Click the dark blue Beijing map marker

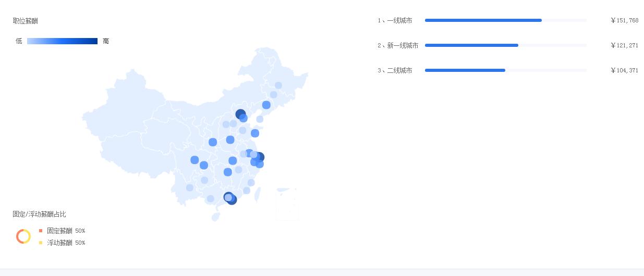point(240,114)
